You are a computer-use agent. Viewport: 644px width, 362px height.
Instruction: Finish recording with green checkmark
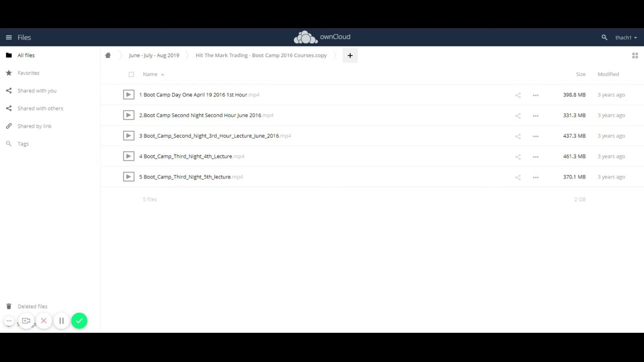(x=79, y=321)
